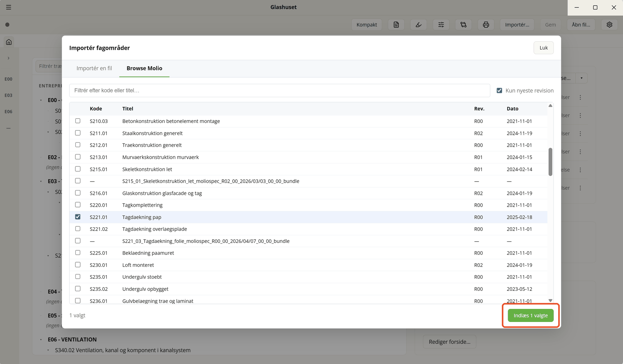Click the home icon in sidebar
Screen dimensions: 623x364
[x=9, y=42]
